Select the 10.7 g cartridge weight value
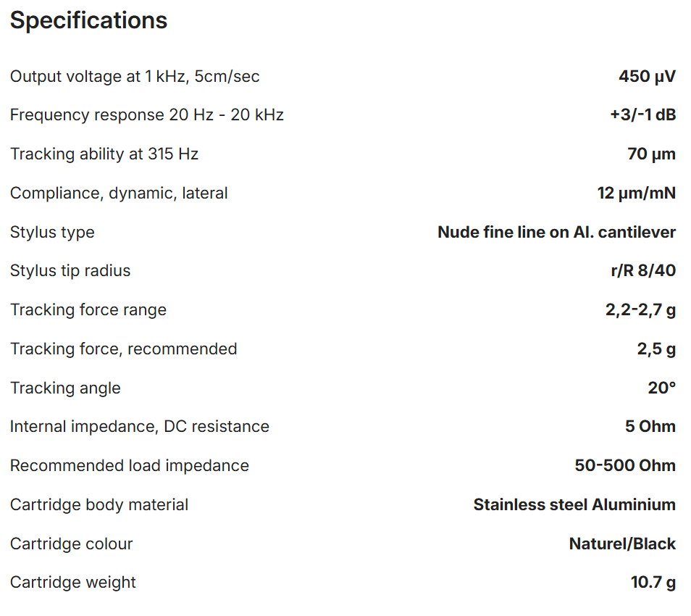691x616 pixels. click(x=653, y=583)
